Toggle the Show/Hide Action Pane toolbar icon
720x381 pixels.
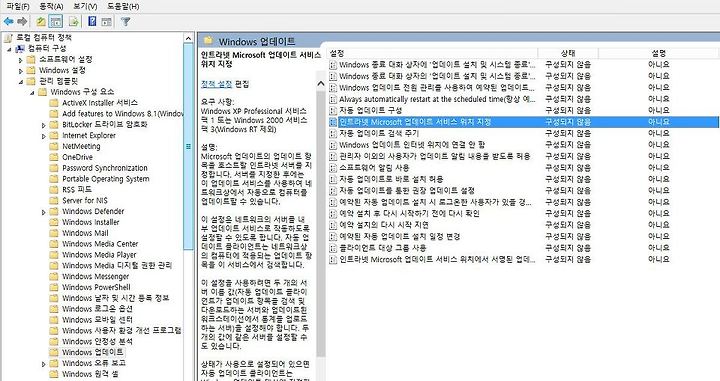(107, 21)
